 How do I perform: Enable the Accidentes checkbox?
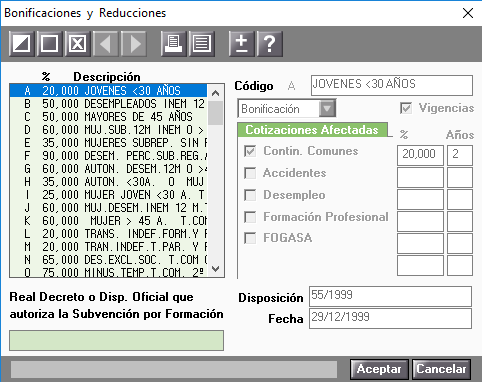(250, 173)
